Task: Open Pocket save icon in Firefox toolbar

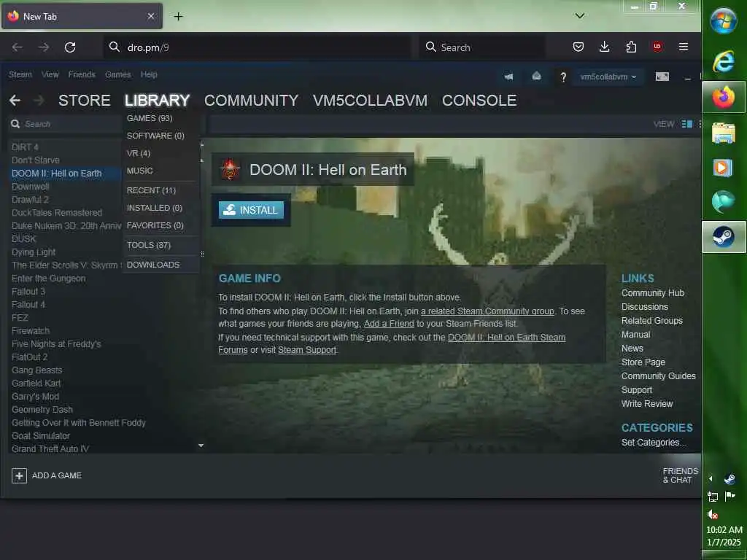Action: point(578,47)
